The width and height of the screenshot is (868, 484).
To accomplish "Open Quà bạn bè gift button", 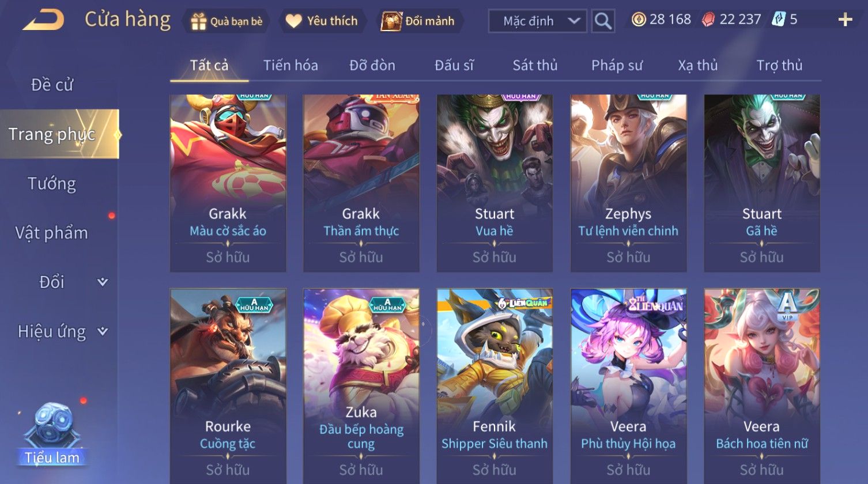I will 227,21.
